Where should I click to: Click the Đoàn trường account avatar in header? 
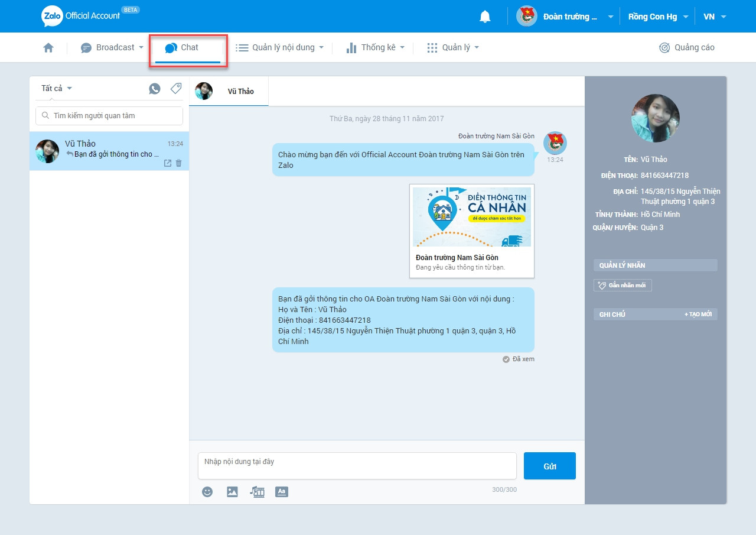click(526, 17)
